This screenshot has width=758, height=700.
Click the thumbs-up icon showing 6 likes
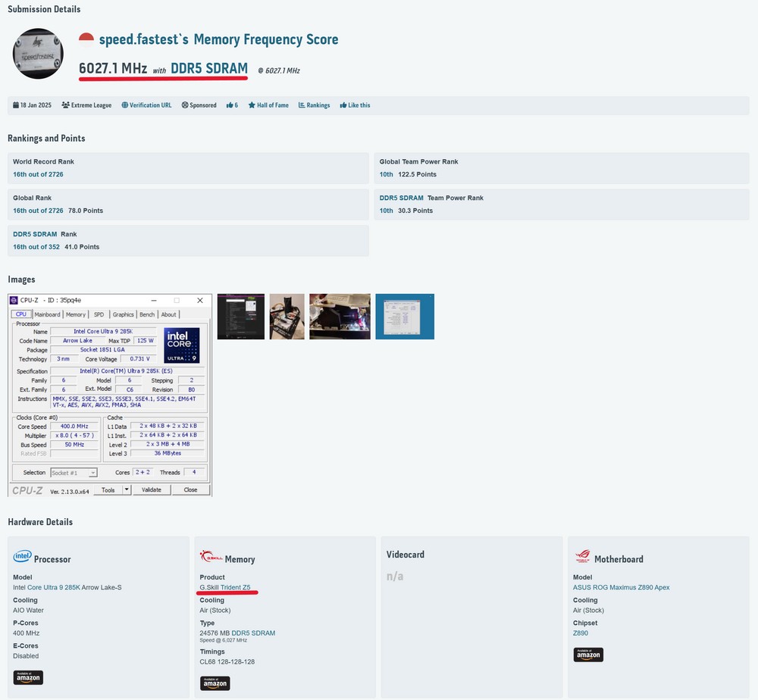[230, 105]
